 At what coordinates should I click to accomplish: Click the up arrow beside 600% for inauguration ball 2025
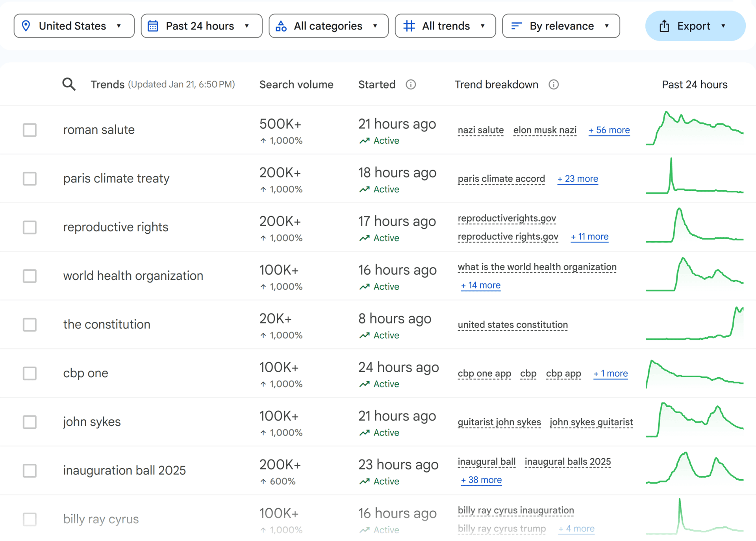click(263, 481)
